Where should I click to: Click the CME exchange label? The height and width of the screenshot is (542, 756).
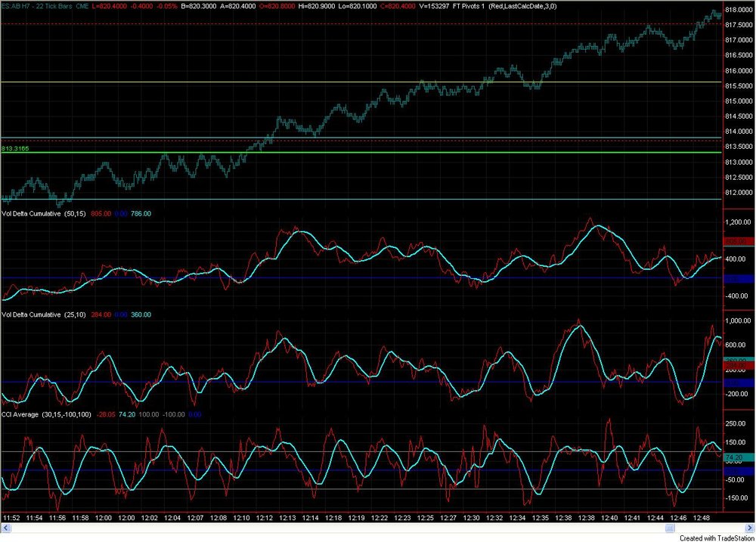[82, 6]
